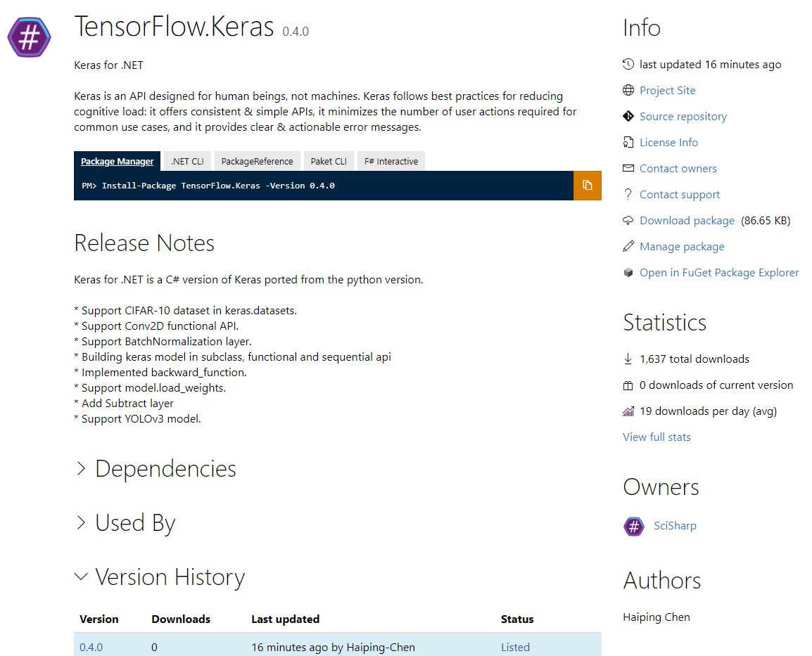Click the Install-Package command text box
Image resolution: width=812 pixels, height=656 pixels.
point(324,185)
